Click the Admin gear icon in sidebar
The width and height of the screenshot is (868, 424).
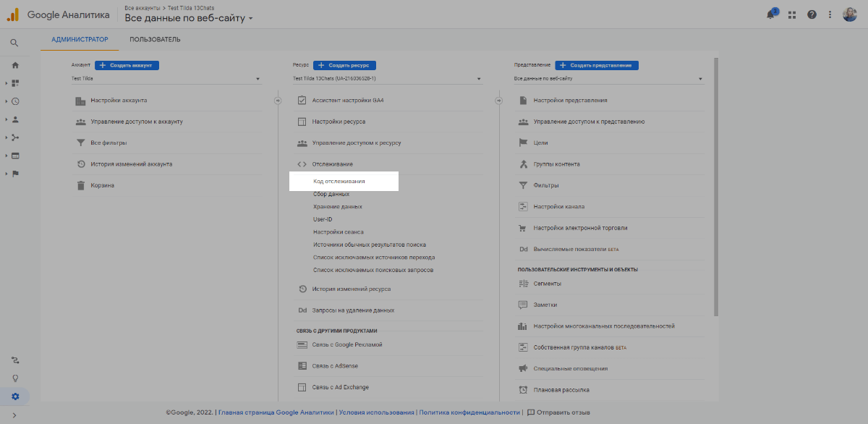(x=15, y=397)
